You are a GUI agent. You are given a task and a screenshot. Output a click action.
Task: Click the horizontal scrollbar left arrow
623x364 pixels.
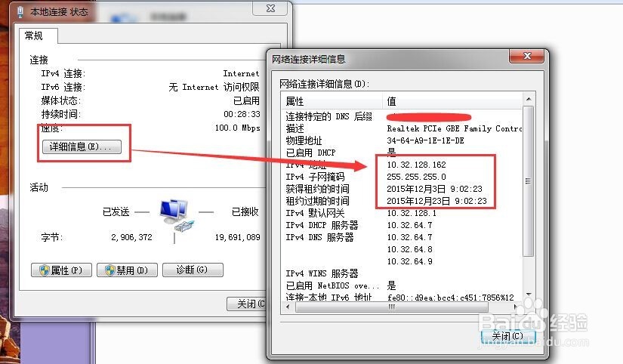(288, 307)
